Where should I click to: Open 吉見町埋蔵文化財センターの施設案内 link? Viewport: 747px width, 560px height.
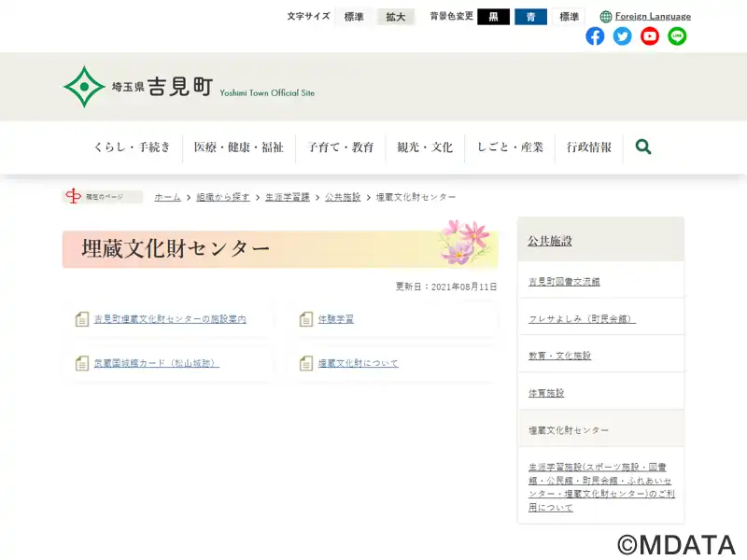[170, 319]
